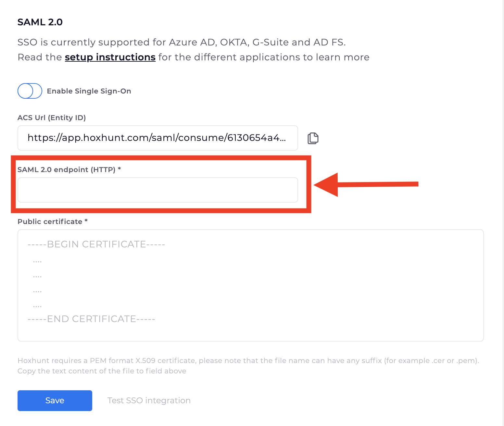Click the middle of the Public certificate textarea
504x426 pixels.
[250, 285]
